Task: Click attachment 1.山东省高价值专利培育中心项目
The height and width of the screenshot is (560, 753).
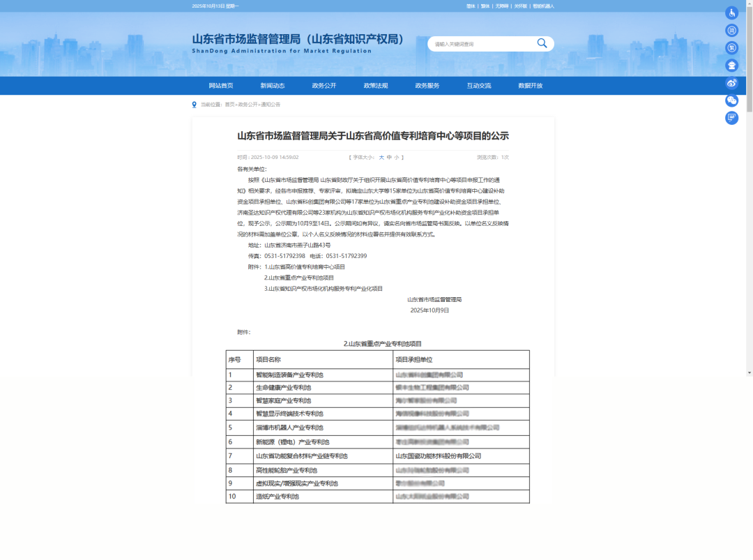Action: (305, 267)
